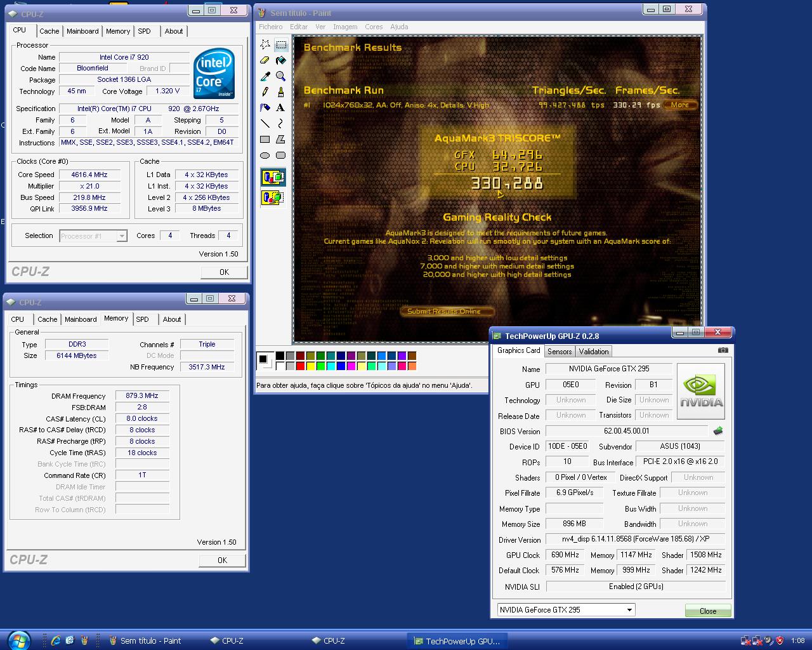Click the red shield icon in system tray
812x650 pixels.
pos(780,640)
